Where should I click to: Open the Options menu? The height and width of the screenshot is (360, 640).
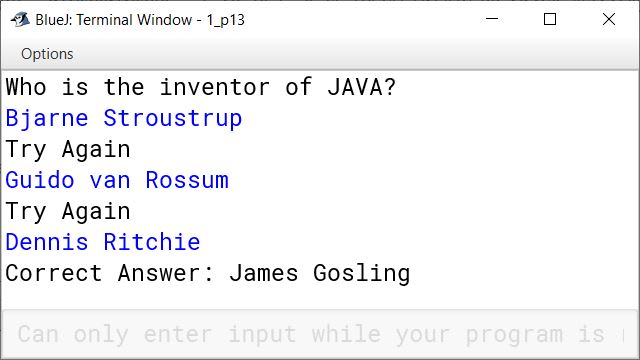tap(47, 54)
